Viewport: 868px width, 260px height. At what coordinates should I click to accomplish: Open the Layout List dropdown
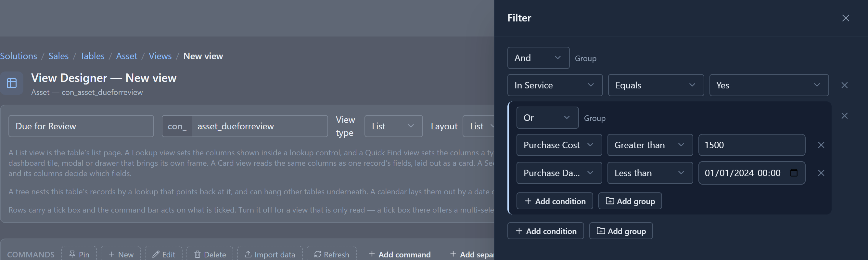click(x=479, y=126)
